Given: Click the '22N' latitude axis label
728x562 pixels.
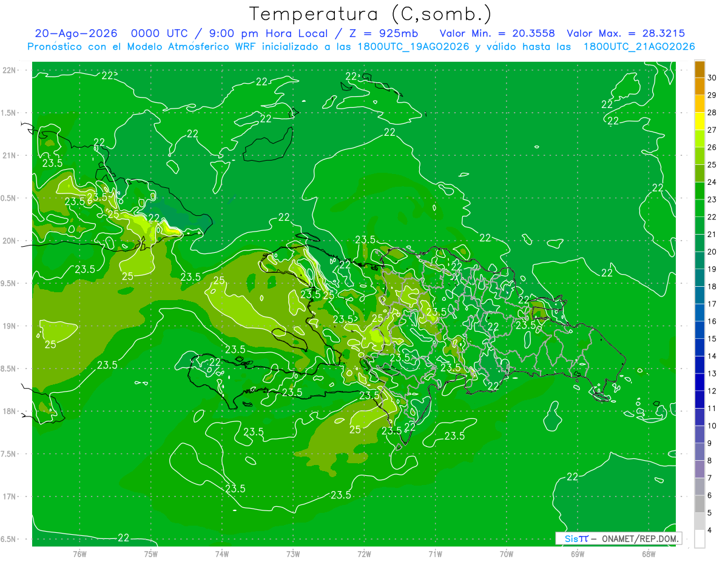Looking at the screenshot, I should pyautogui.click(x=10, y=70).
